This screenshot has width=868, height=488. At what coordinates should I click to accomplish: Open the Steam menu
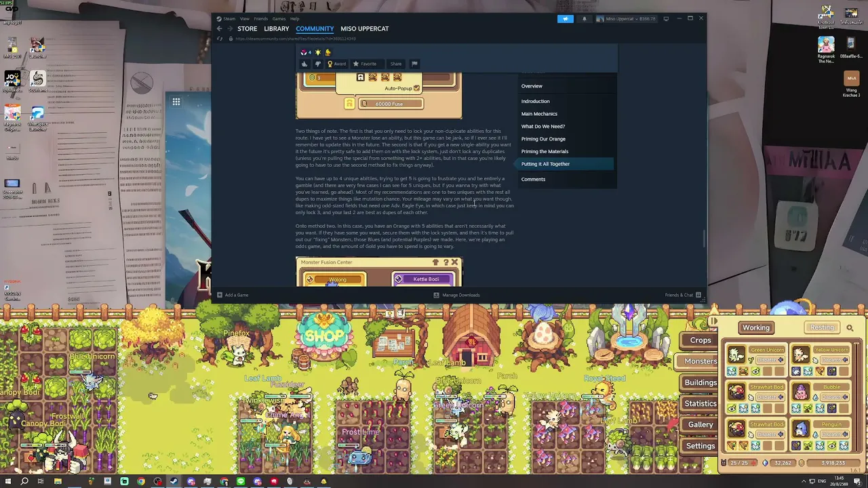tap(229, 18)
